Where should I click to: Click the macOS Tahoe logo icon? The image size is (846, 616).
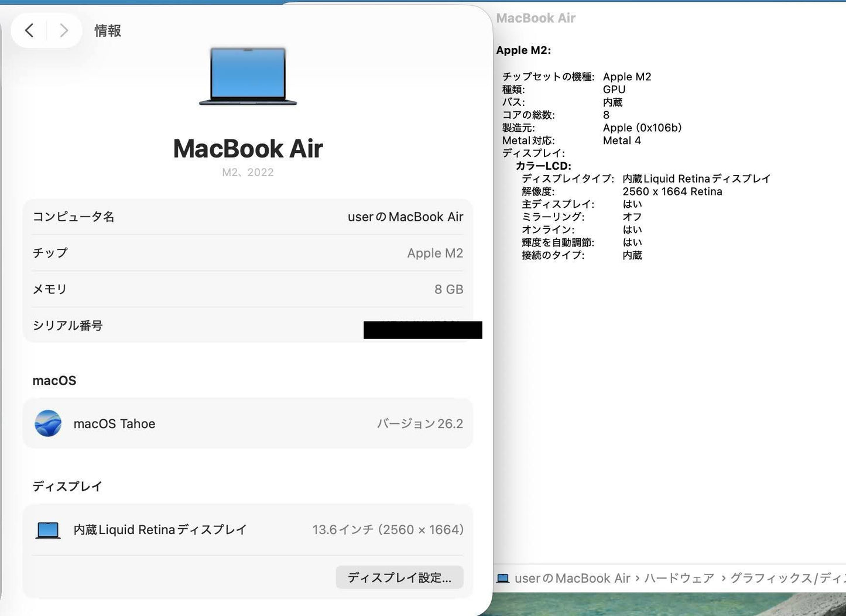pyautogui.click(x=48, y=423)
